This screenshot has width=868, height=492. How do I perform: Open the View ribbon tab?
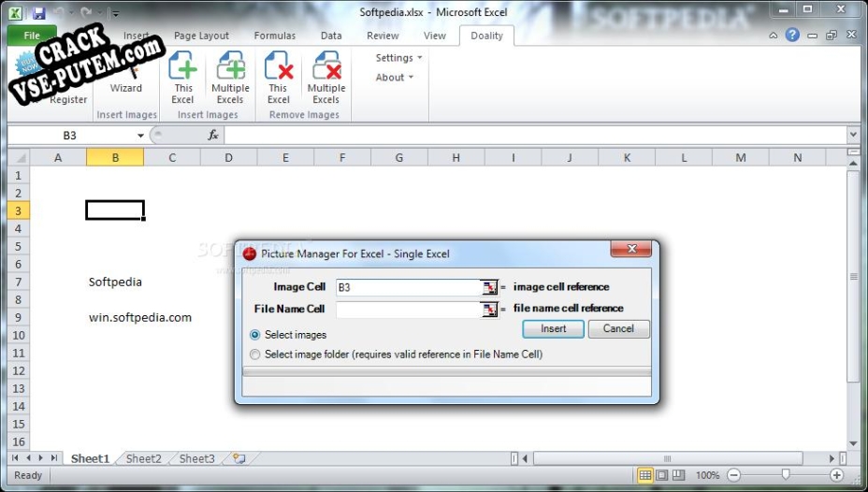pos(435,36)
